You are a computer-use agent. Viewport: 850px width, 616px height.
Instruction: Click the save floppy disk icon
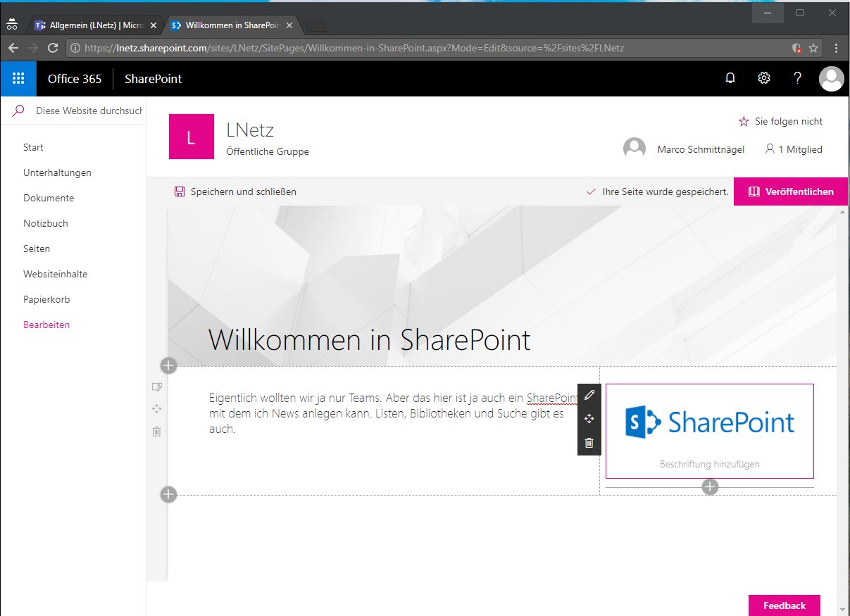pyautogui.click(x=180, y=191)
